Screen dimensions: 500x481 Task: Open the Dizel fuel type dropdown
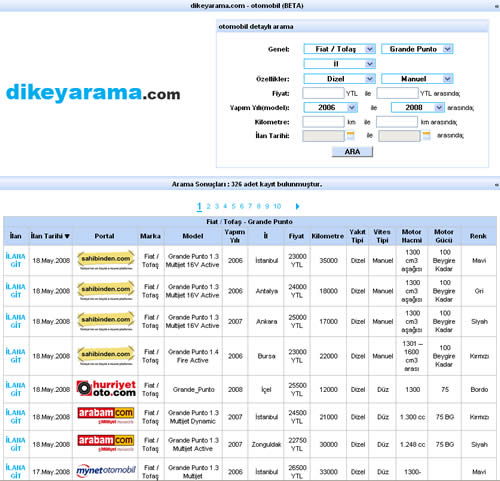(340, 79)
